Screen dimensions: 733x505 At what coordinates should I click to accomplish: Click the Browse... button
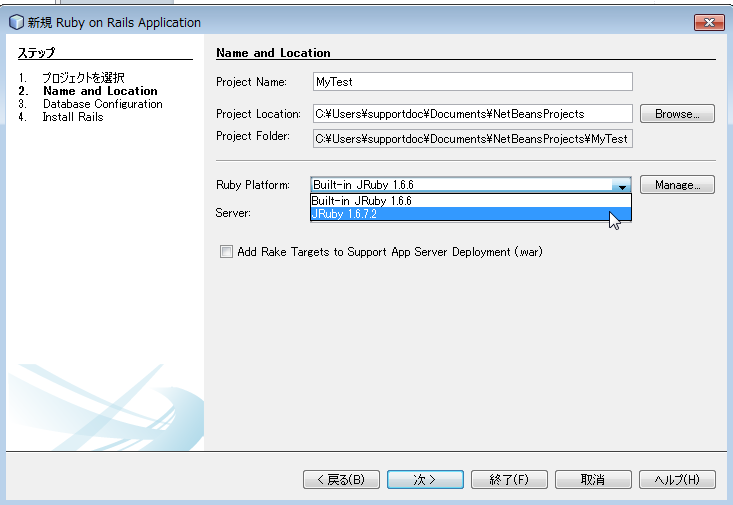pyautogui.click(x=677, y=114)
